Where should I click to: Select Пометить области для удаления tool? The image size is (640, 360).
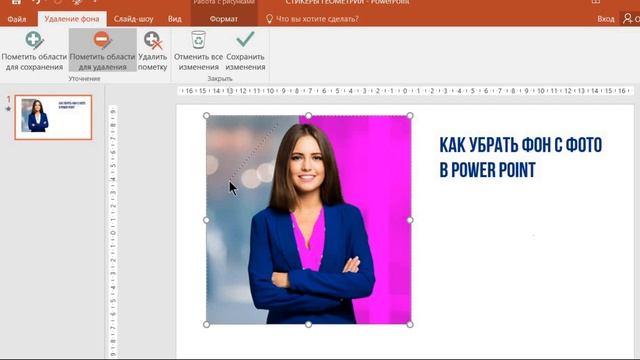click(x=102, y=51)
